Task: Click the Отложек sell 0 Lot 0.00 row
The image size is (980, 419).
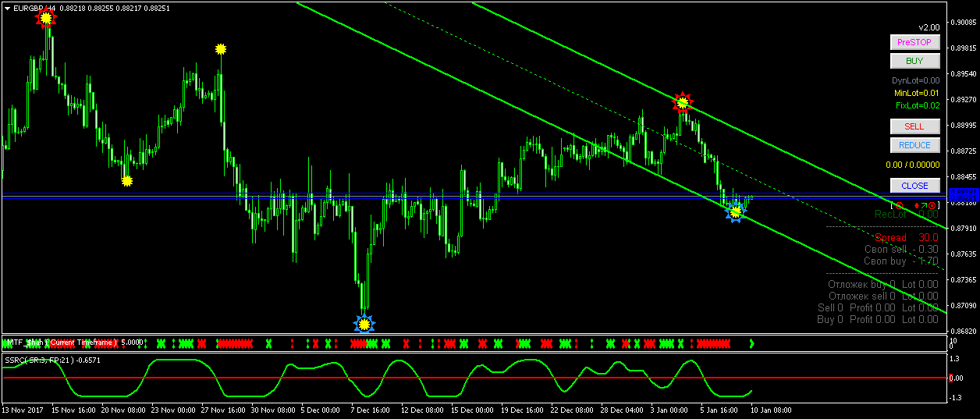Action: (883, 296)
